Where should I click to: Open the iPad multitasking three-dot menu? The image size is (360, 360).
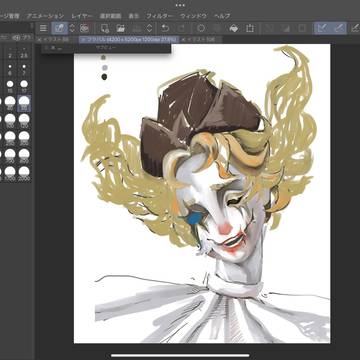click(180, 5)
